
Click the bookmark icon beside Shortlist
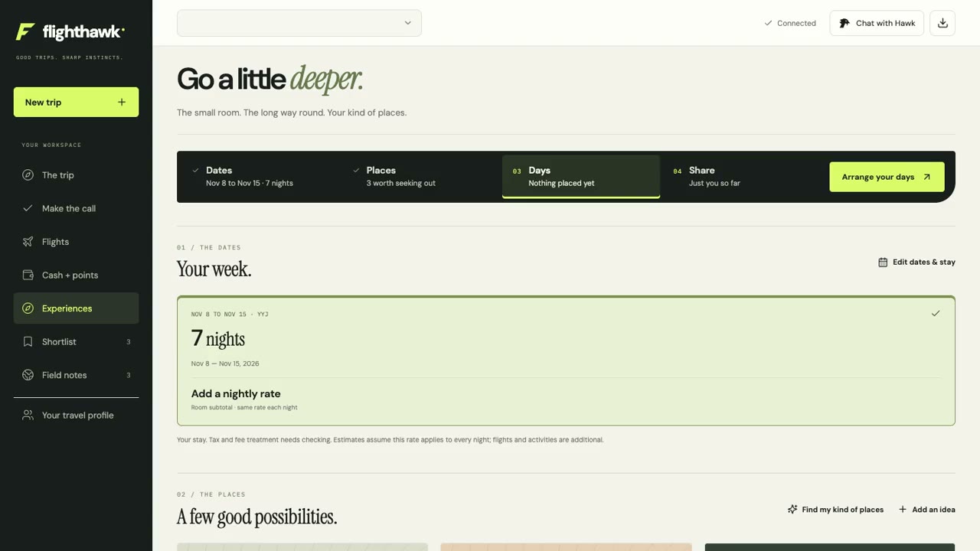tap(28, 342)
